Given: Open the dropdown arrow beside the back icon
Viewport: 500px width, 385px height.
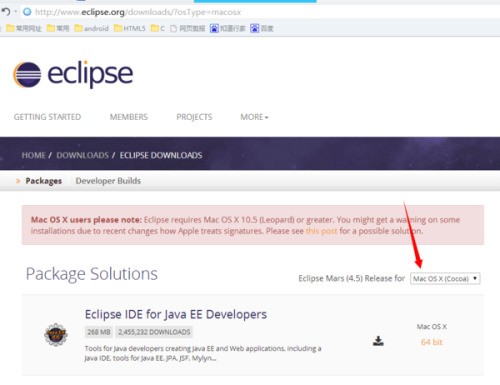Looking at the screenshot, I should tap(16, 12).
